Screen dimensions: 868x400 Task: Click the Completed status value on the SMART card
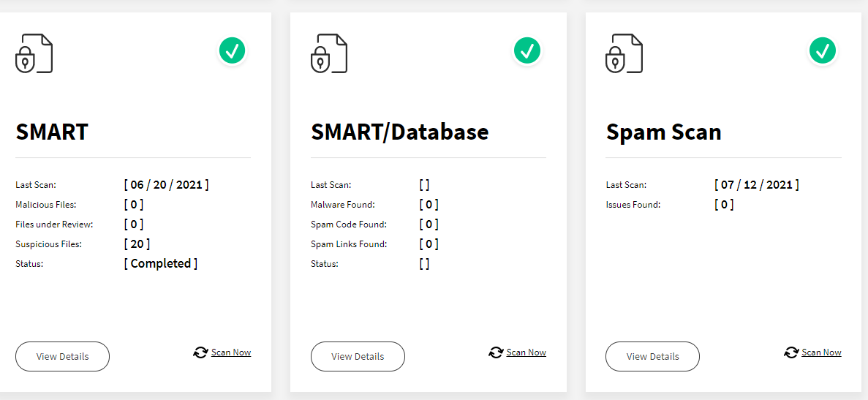pos(161,263)
